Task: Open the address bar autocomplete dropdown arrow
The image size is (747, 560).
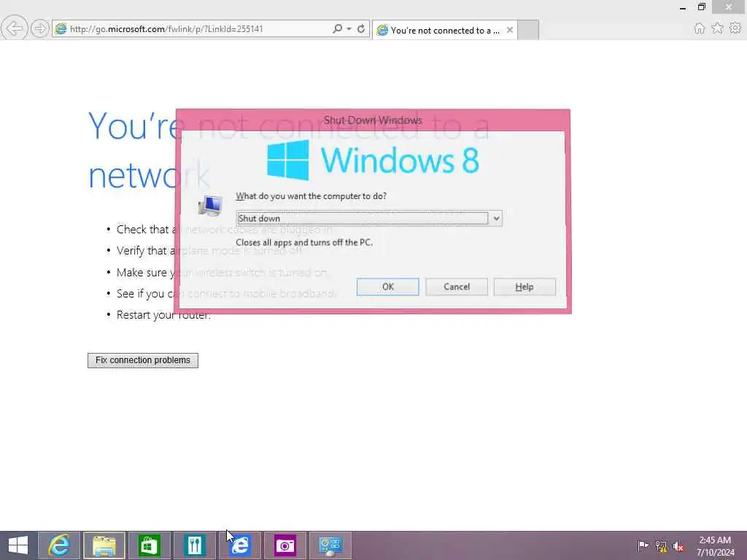Action: pos(349,28)
